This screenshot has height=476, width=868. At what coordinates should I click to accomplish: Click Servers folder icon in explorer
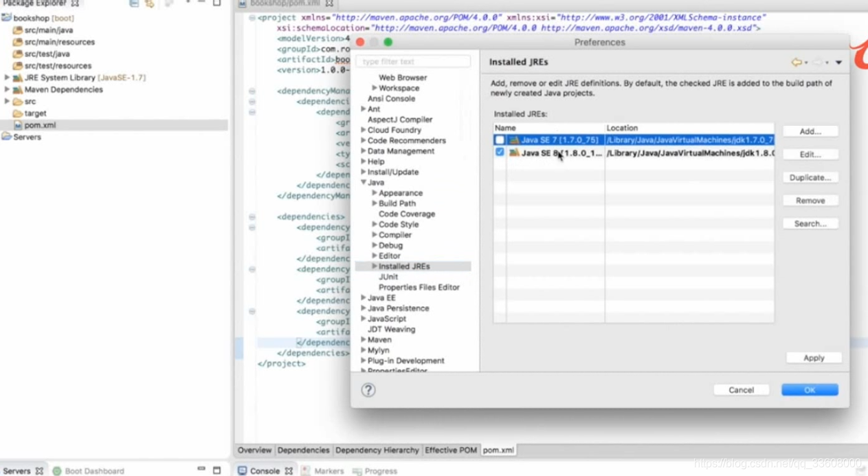(x=7, y=137)
